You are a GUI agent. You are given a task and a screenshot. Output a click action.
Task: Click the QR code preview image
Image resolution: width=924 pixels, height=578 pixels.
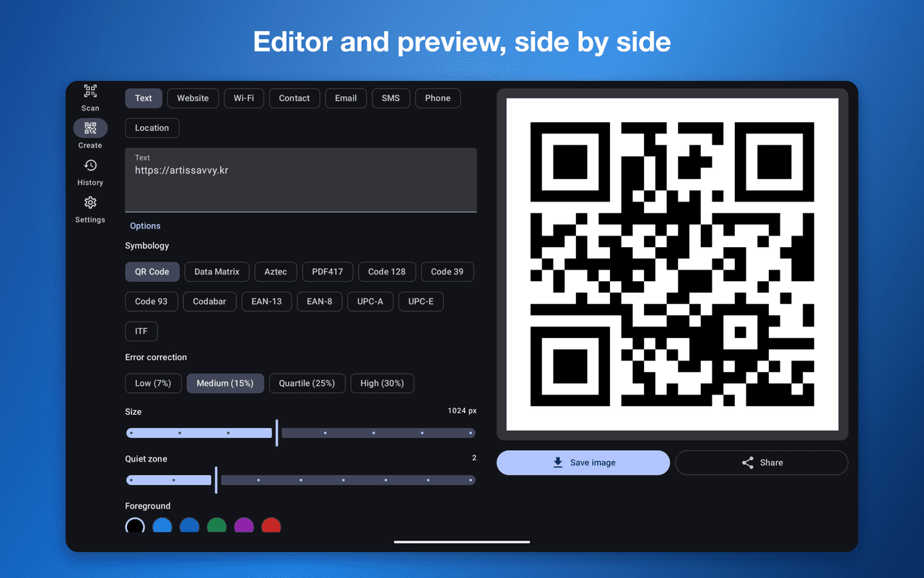pyautogui.click(x=672, y=264)
